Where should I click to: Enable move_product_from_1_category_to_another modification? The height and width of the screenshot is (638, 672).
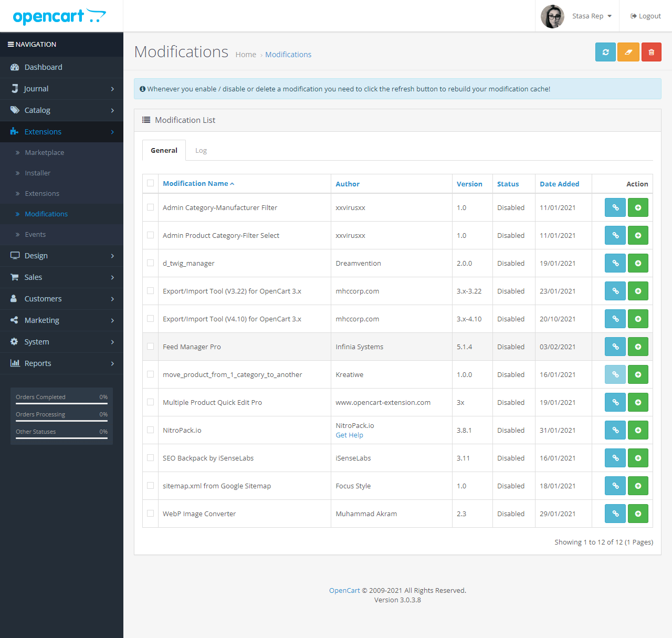638,374
